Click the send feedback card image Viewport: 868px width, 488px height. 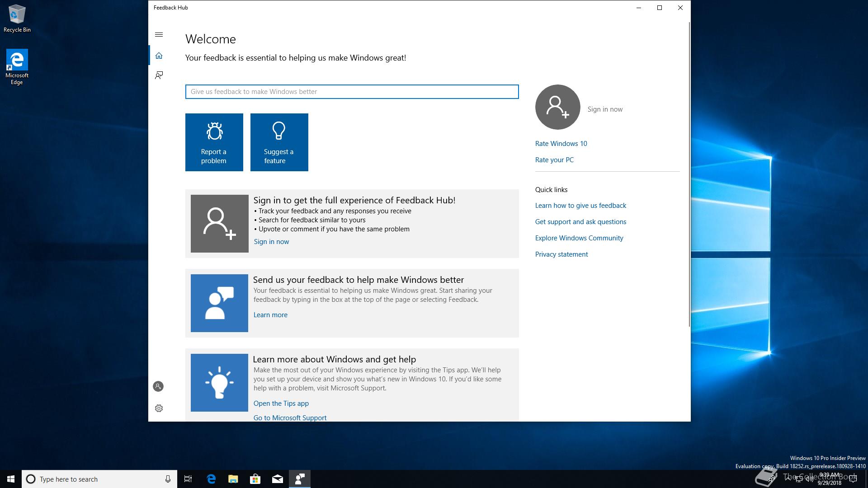click(x=219, y=303)
